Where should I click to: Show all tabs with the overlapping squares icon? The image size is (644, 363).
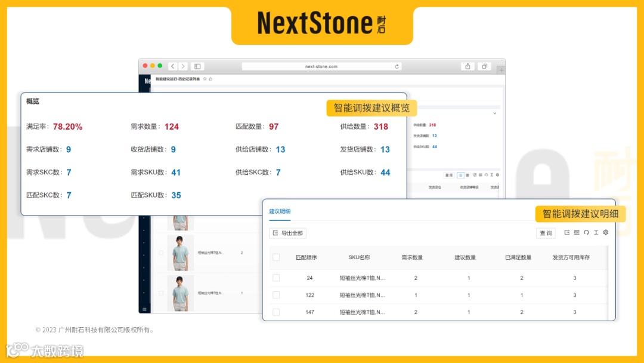click(x=485, y=66)
